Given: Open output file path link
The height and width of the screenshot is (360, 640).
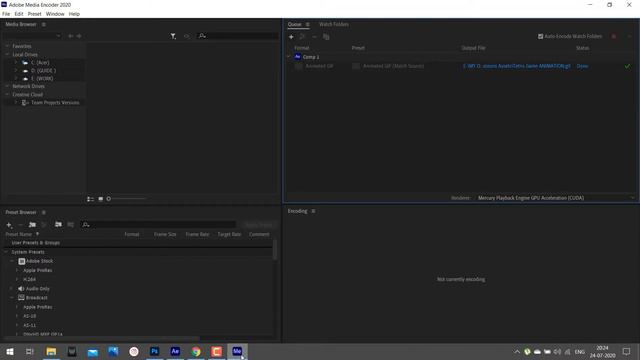Looking at the screenshot, I should (516, 66).
